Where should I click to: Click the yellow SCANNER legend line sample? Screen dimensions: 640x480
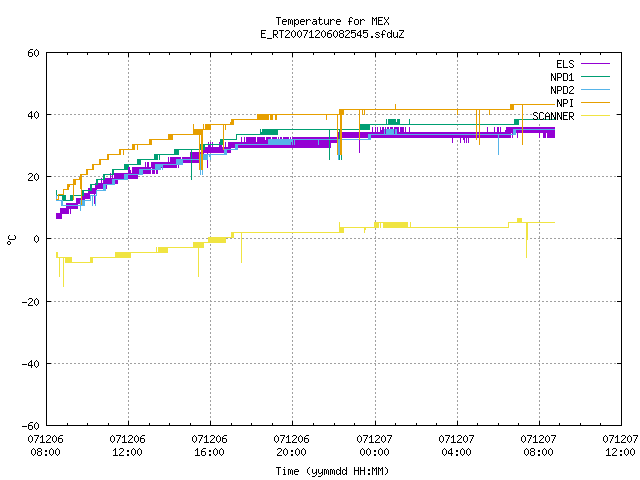point(595,116)
